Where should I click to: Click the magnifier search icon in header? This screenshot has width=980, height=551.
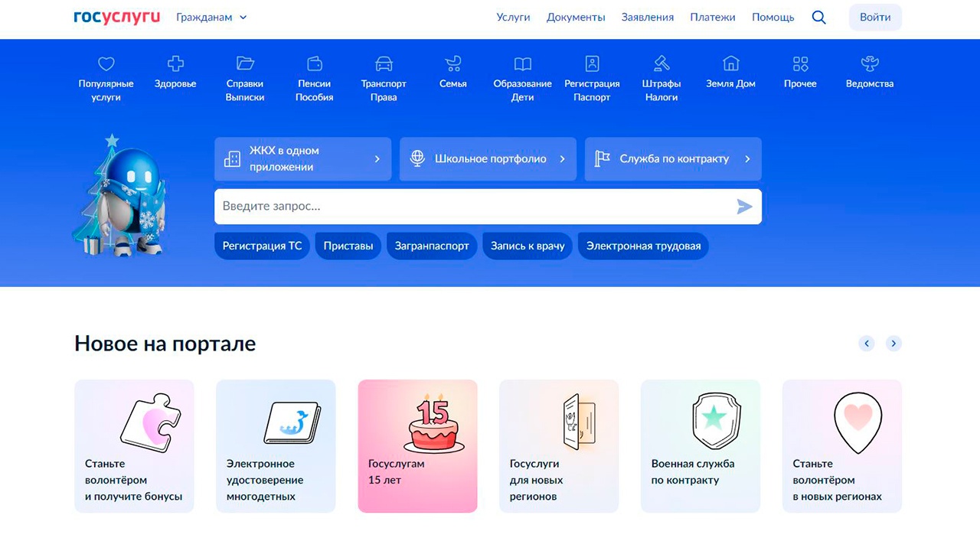(x=819, y=17)
